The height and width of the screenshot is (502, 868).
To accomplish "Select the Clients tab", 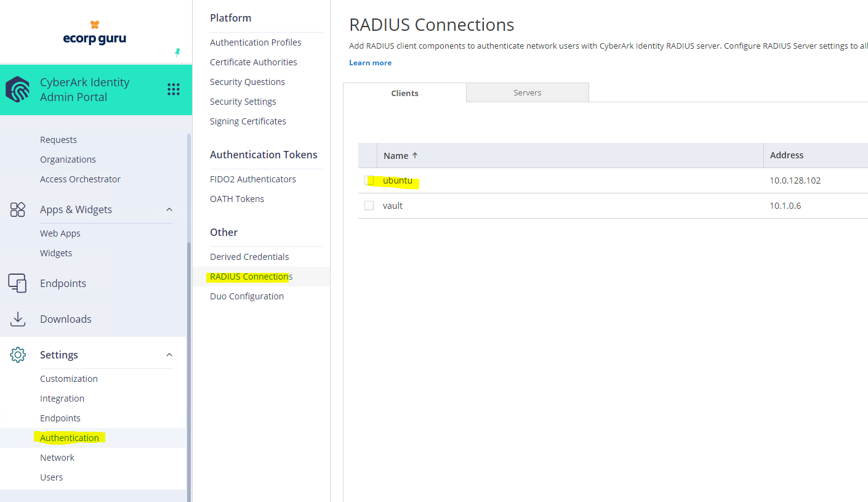I will (x=404, y=92).
